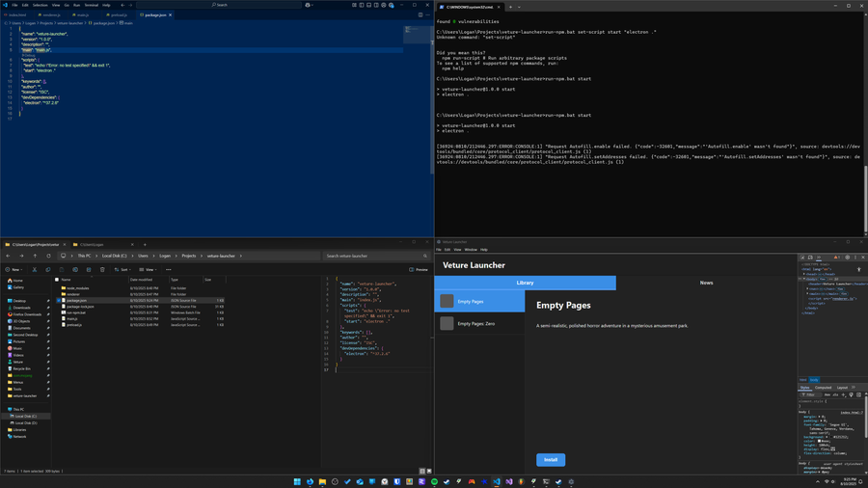The image size is (868, 488).
Task: Refresh the File Explorer folder
Action: tap(49, 256)
